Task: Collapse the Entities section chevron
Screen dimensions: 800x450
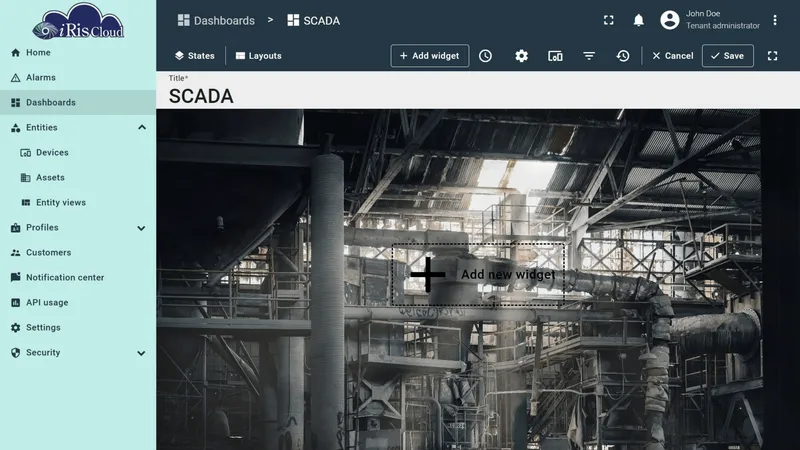Action: [142, 128]
